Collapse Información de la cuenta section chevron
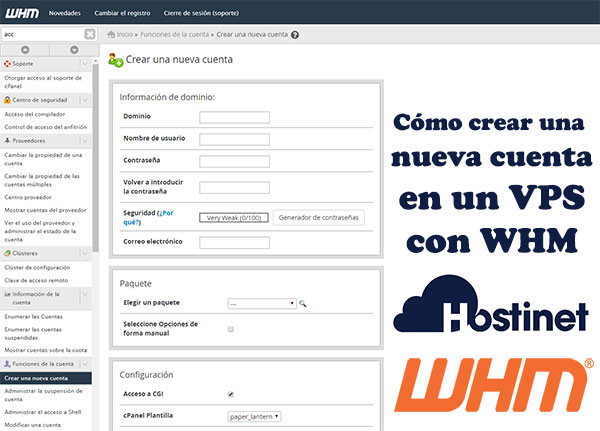 (x=85, y=294)
